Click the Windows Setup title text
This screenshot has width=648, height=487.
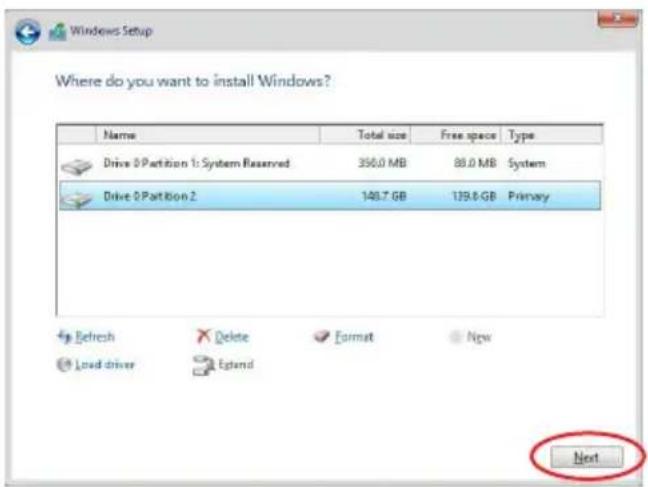coord(111,31)
